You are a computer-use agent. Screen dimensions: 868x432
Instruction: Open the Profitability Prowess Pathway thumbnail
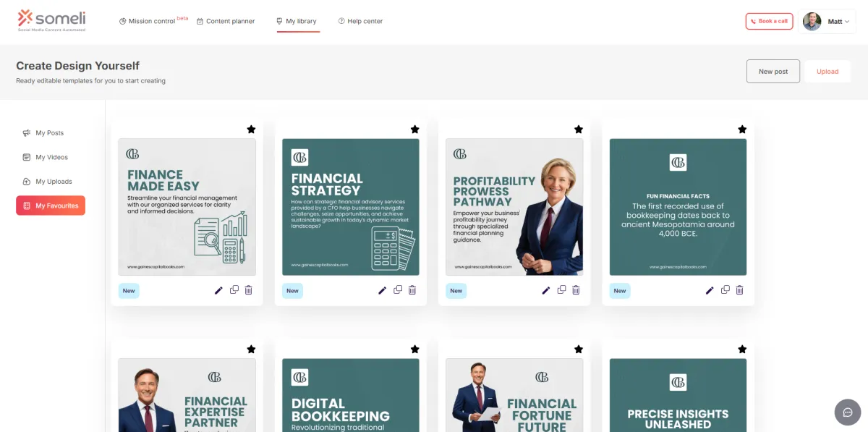pos(514,207)
